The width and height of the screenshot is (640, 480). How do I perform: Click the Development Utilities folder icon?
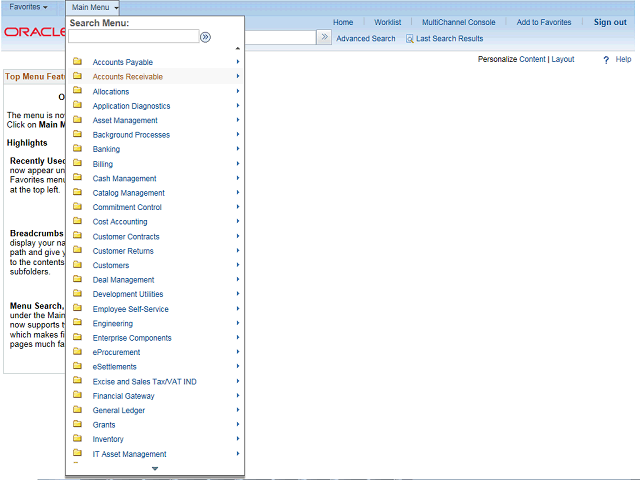77,293
